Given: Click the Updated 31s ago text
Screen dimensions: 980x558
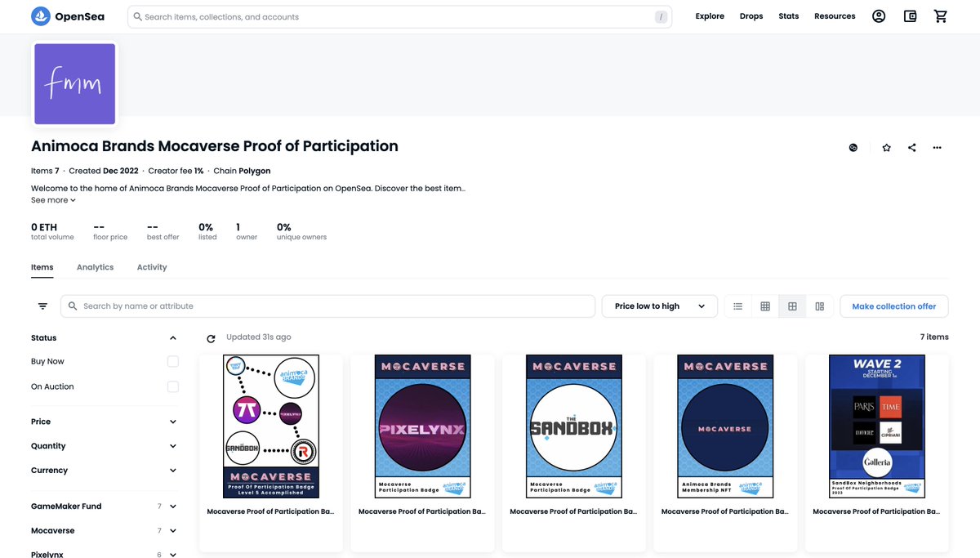Looking at the screenshot, I should [x=258, y=337].
